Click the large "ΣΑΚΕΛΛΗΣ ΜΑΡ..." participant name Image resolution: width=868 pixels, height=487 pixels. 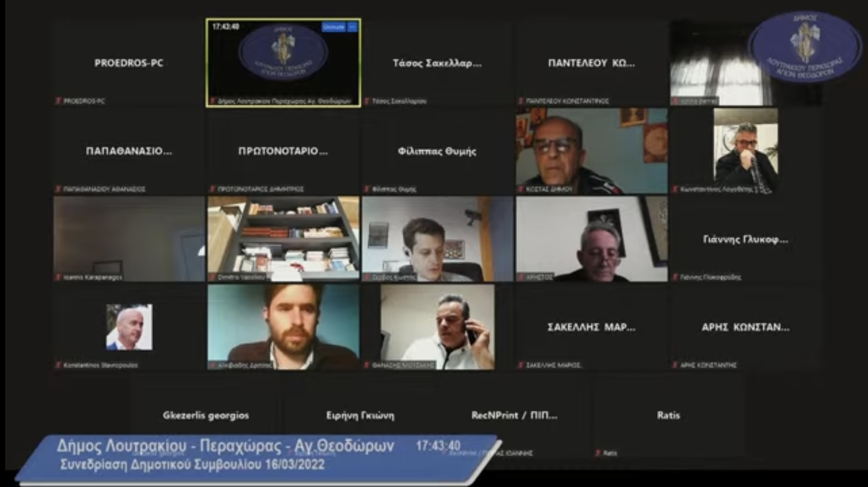(591, 327)
